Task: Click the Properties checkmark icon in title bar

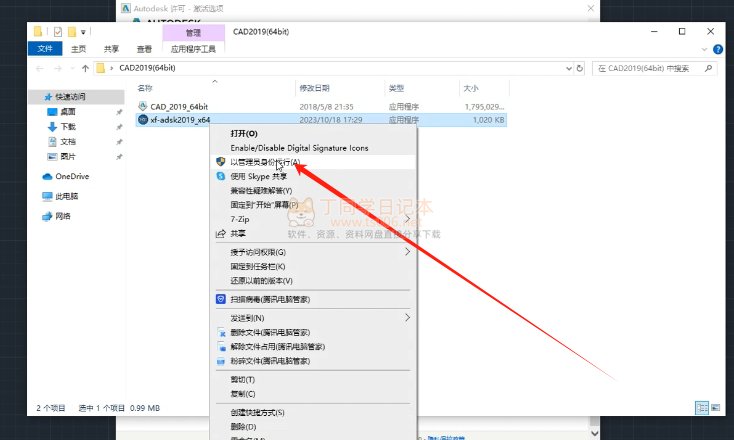Action: tap(58, 32)
